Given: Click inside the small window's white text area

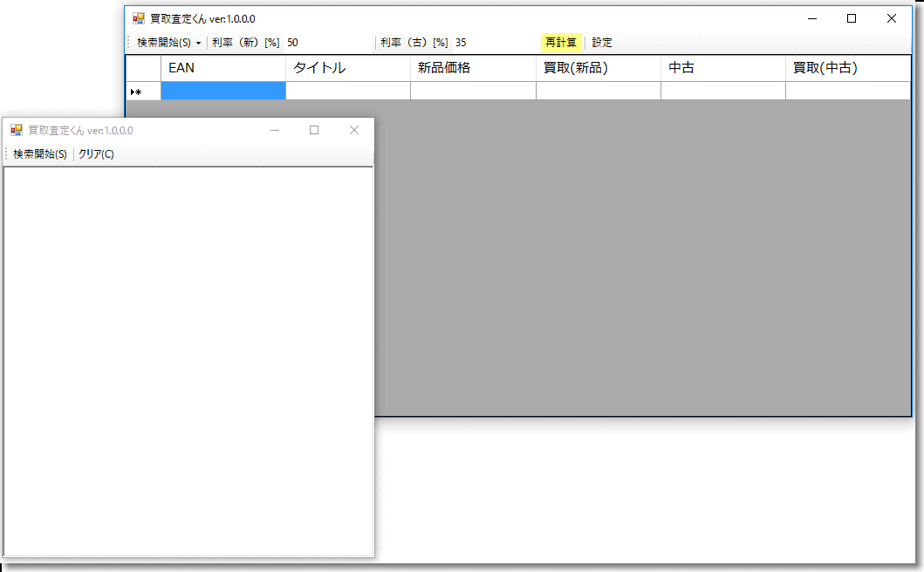Looking at the screenshot, I should point(188,357).
